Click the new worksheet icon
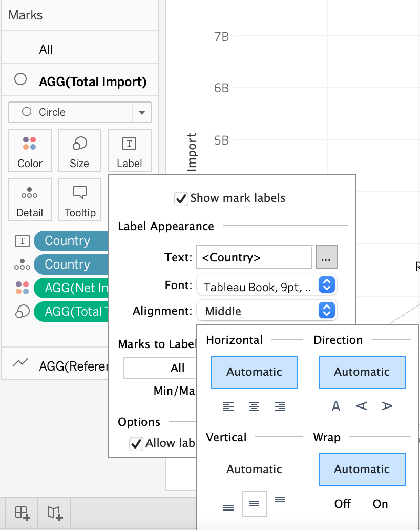 (x=22, y=513)
